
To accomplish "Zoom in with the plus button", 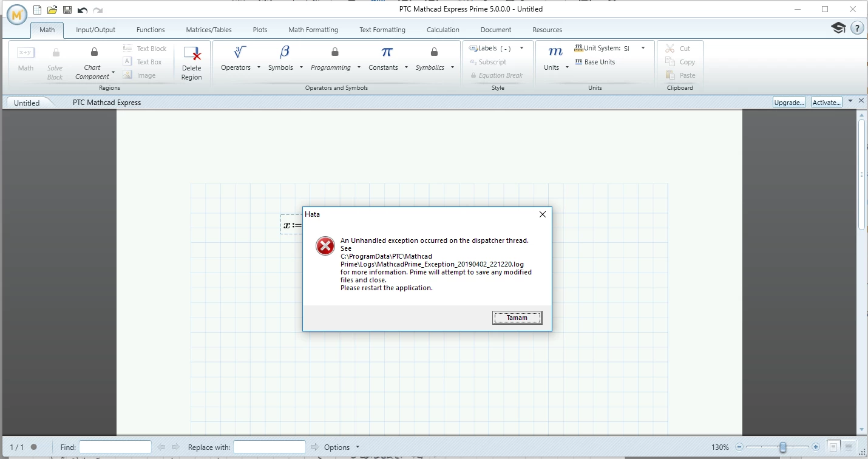I will (816, 447).
